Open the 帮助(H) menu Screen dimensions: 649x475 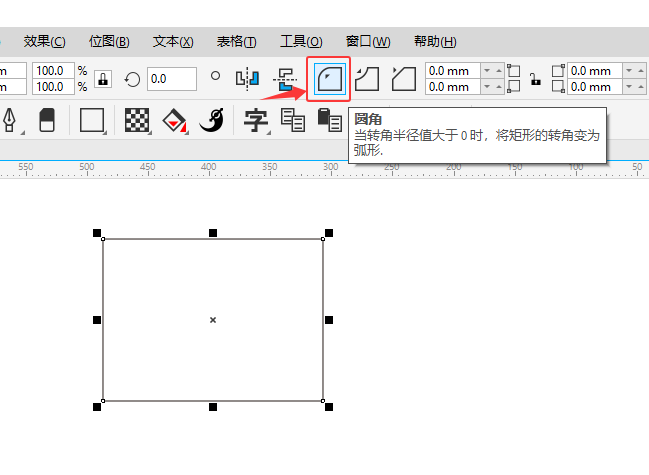pyautogui.click(x=435, y=42)
